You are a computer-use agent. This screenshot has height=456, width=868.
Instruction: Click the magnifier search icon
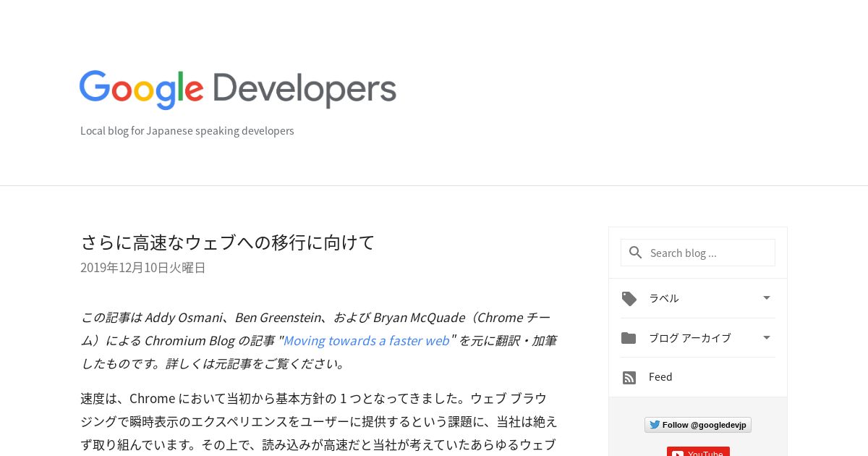(636, 253)
